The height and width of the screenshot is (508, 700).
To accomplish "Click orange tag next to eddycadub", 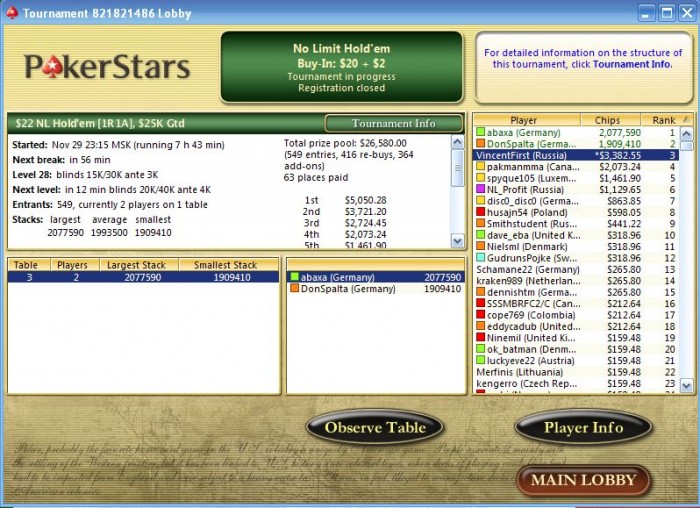I will point(481,326).
